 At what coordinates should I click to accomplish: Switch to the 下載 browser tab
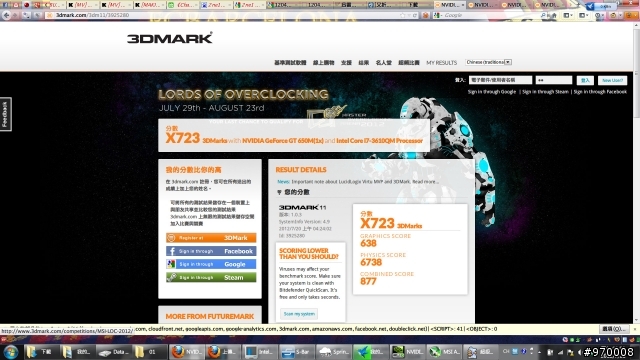pos(413,5)
